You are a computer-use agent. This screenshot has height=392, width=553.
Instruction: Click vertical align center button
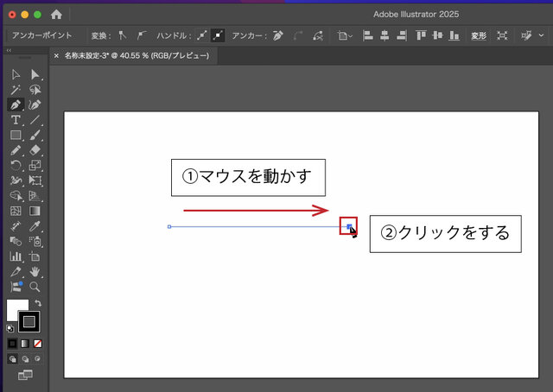pos(437,35)
